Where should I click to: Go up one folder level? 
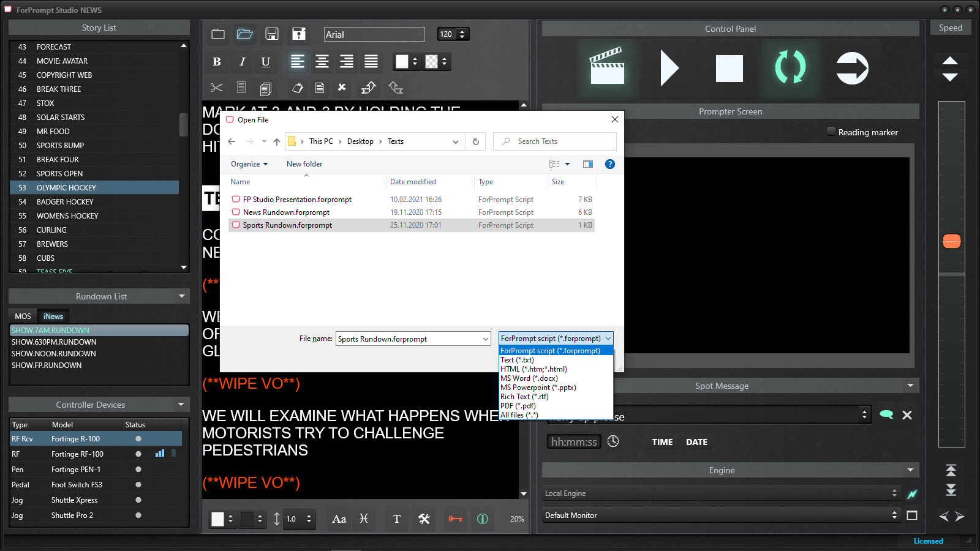tap(277, 141)
